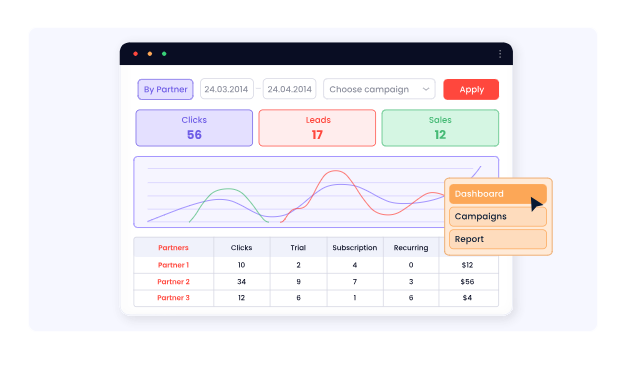Toggle the By Partner filter
This screenshot has height=380, width=633.
[166, 89]
